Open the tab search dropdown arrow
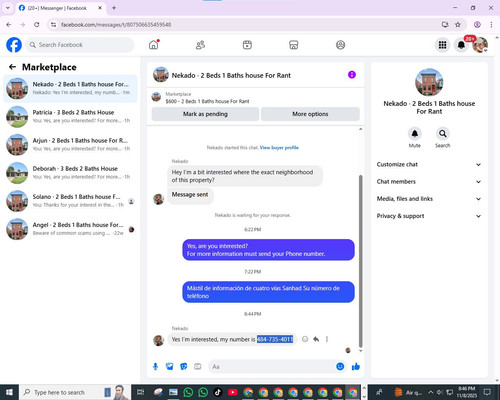Image resolution: width=500 pixels, height=400 pixels. click(x=7, y=8)
